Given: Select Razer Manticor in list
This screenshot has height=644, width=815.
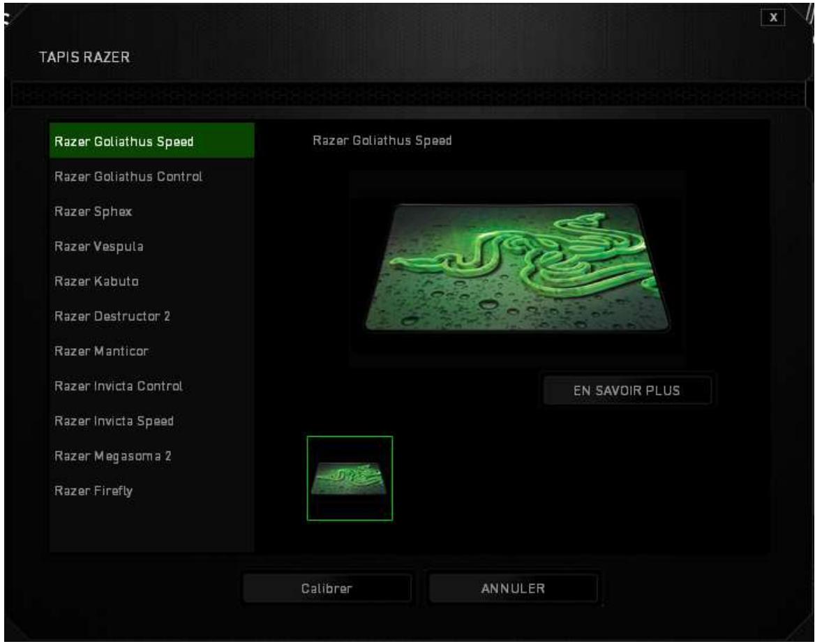Looking at the screenshot, I should pos(152,351).
